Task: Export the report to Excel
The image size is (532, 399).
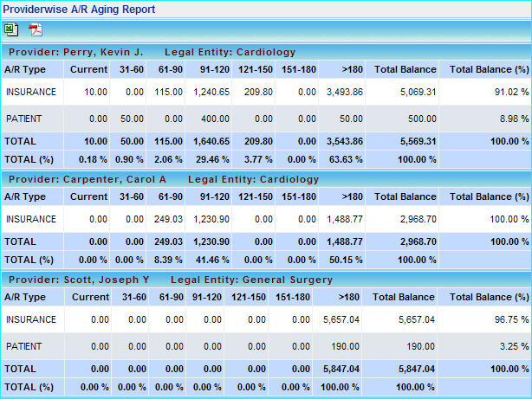Action: [x=12, y=29]
